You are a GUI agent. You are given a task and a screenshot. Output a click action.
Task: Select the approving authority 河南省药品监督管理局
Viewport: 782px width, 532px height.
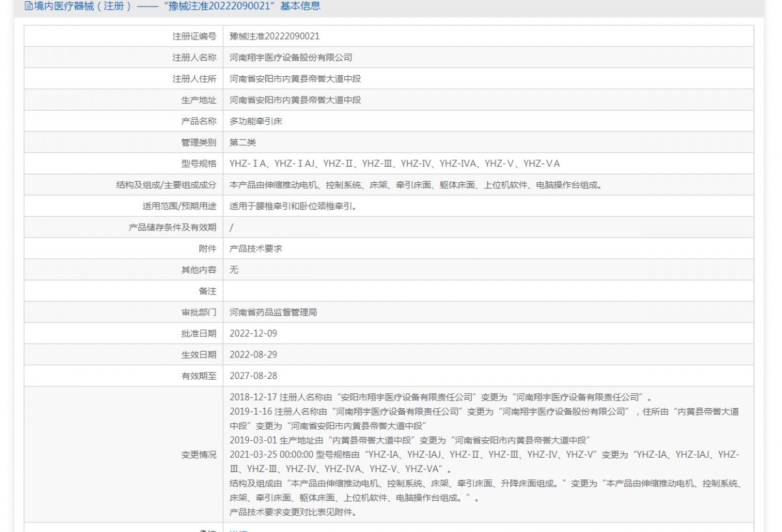click(274, 312)
